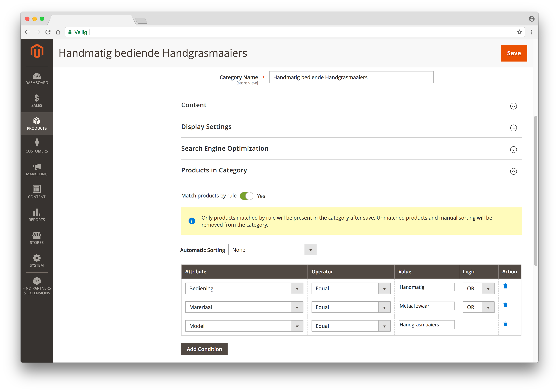
Task: Open Find Partners & Extensions
Action: 37,286
